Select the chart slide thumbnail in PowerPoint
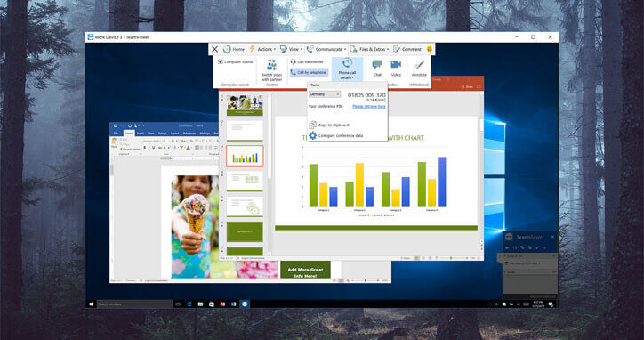This screenshot has height=340, width=644. pyautogui.click(x=245, y=156)
